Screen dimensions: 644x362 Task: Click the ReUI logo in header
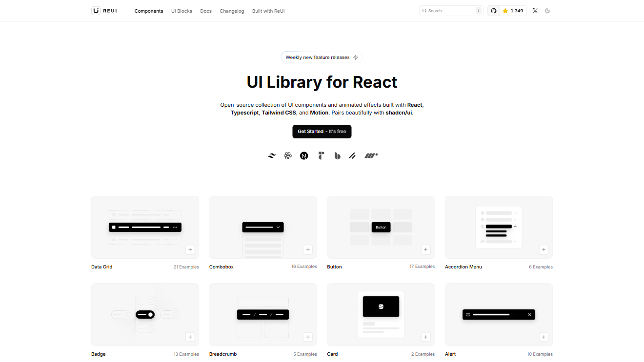[104, 11]
